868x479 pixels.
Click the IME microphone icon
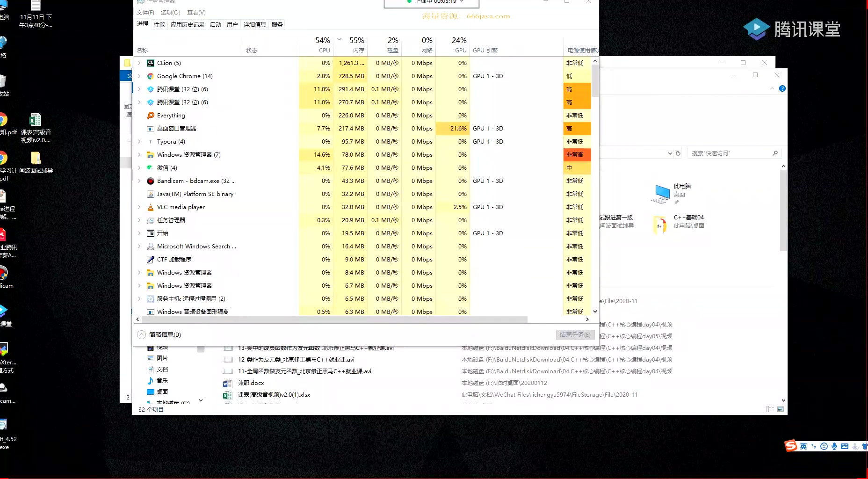834,446
